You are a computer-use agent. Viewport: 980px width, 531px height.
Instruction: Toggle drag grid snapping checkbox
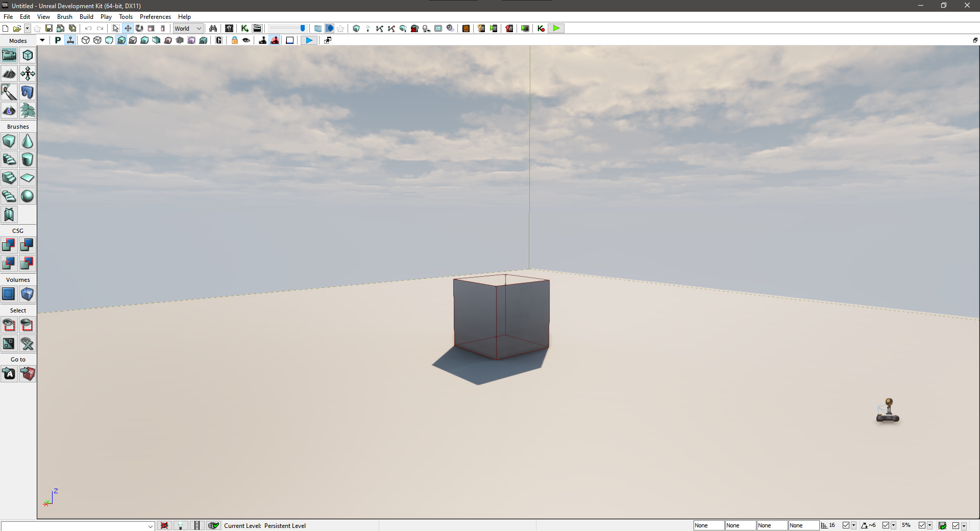(846, 525)
